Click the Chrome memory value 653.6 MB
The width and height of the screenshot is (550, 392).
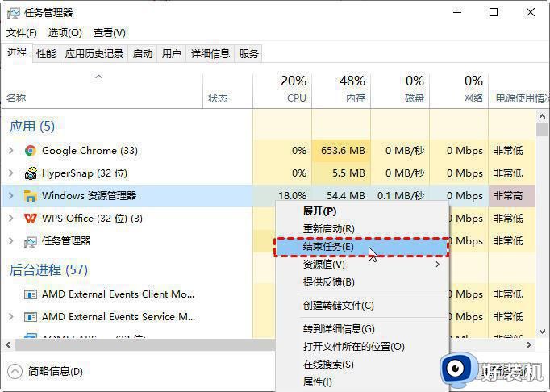[x=343, y=151]
